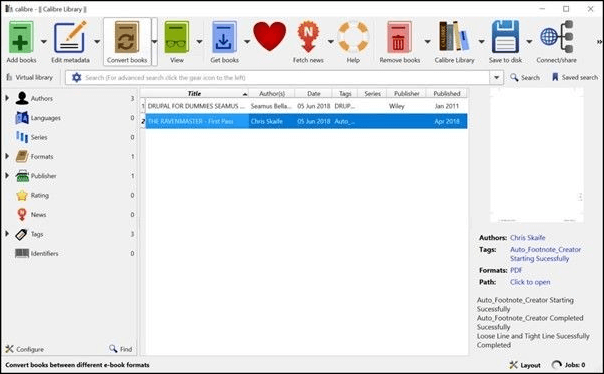The width and height of the screenshot is (604, 374).
Task: Select Languages in the tag browser
Action: point(45,118)
